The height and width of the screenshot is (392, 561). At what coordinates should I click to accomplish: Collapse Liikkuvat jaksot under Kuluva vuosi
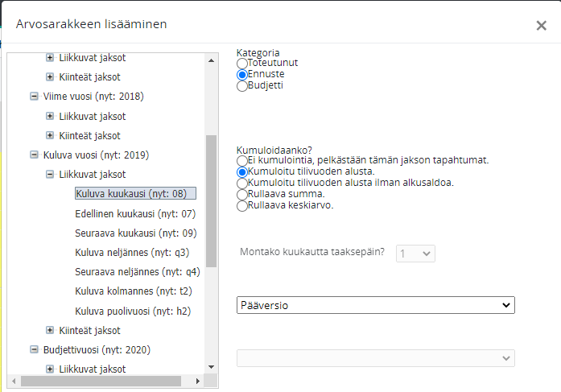pyautogui.click(x=51, y=175)
